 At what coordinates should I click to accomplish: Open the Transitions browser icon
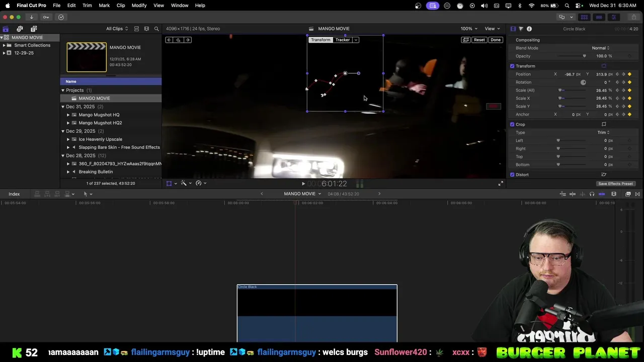tap(637, 194)
